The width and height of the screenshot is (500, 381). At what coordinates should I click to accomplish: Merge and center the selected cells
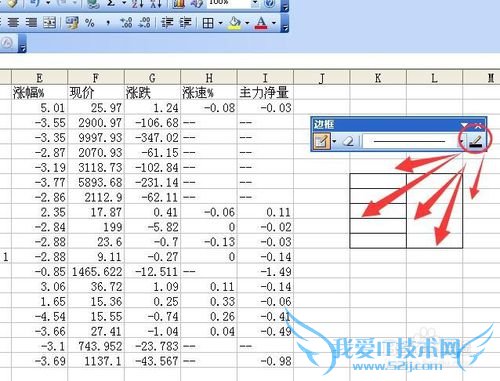click(49, 23)
